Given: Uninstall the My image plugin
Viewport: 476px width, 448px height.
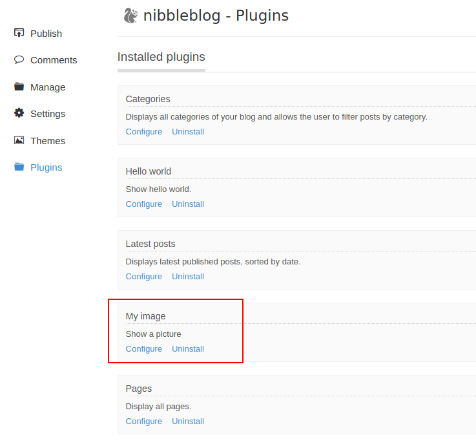Looking at the screenshot, I should point(188,348).
